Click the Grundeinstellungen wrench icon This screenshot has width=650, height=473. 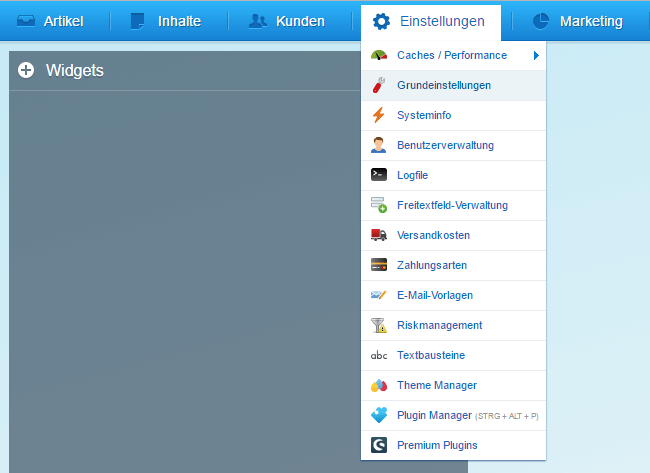(379, 85)
